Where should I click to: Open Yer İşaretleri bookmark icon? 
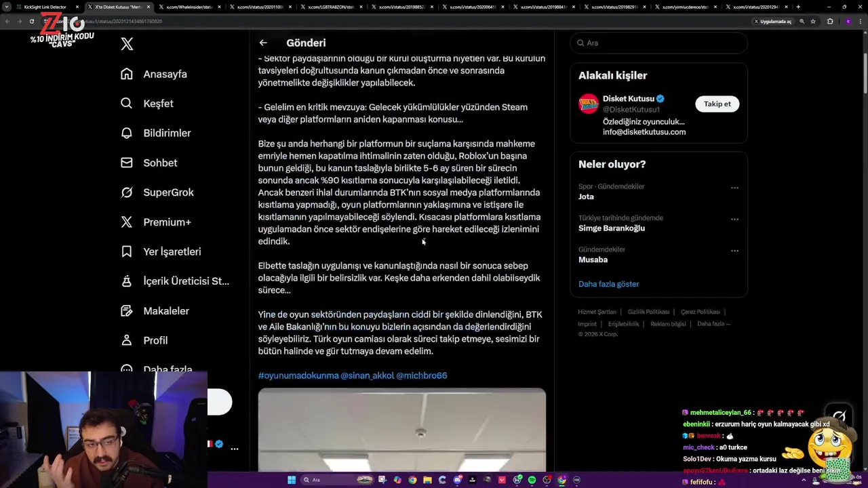(127, 251)
